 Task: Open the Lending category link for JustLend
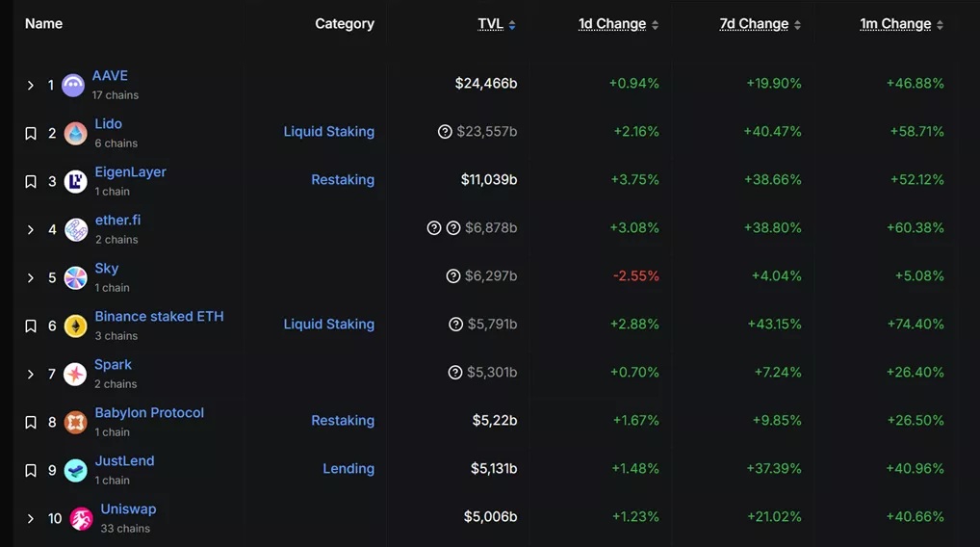click(x=348, y=469)
